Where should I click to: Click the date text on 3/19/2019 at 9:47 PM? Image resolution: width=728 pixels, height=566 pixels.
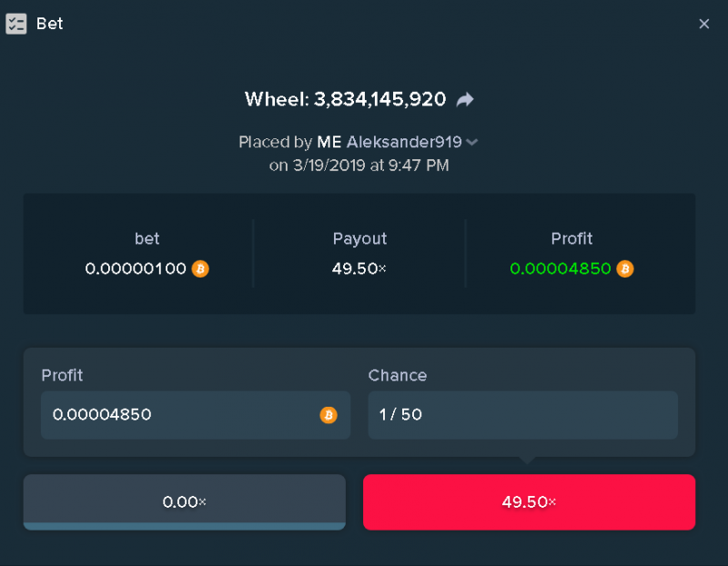(359, 166)
